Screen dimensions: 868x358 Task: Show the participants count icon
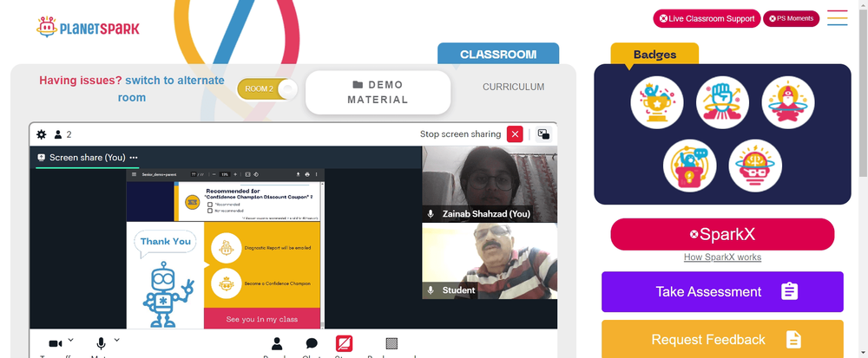point(57,134)
